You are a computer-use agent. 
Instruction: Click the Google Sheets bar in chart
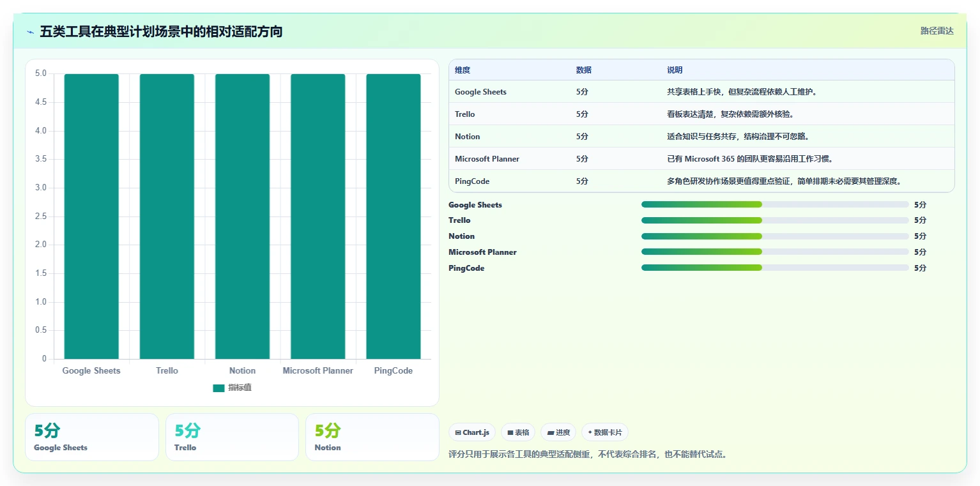[x=91, y=216]
